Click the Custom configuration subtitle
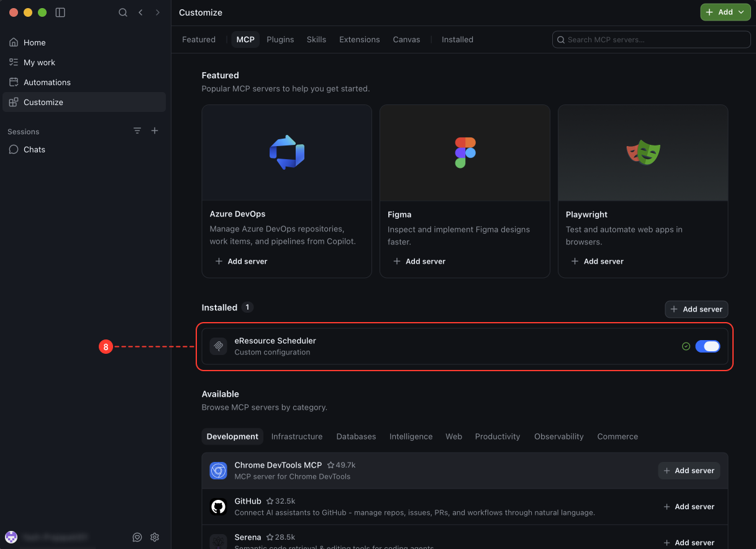The width and height of the screenshot is (756, 549). tap(272, 352)
